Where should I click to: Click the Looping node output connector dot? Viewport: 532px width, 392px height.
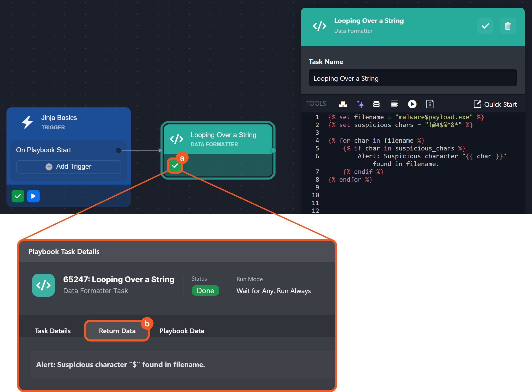[273, 150]
